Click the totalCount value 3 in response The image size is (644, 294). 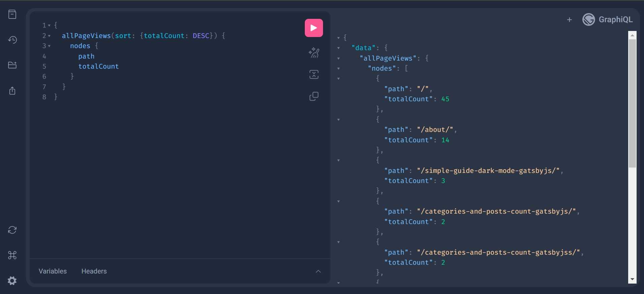point(443,181)
